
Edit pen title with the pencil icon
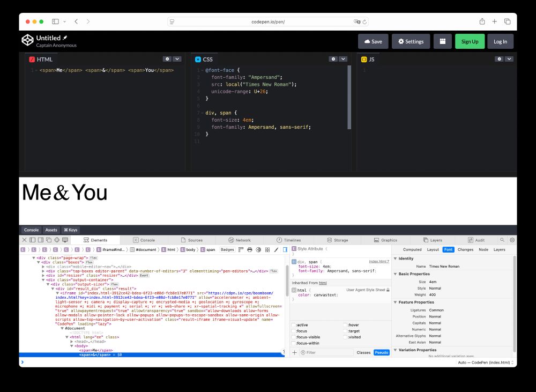pos(65,38)
